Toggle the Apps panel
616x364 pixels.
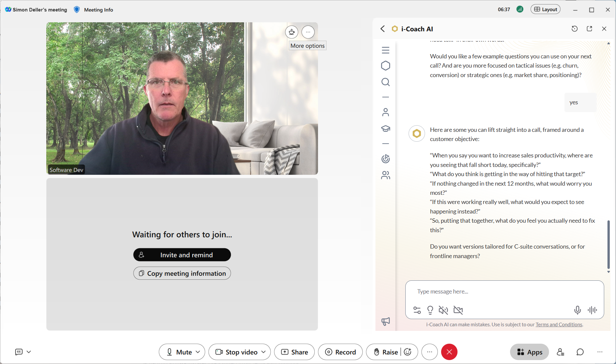click(x=529, y=352)
